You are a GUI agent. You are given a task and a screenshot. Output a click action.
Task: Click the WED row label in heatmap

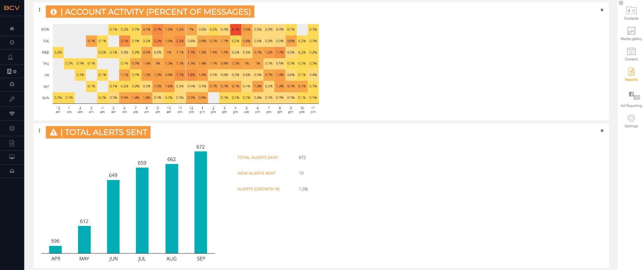(45, 52)
